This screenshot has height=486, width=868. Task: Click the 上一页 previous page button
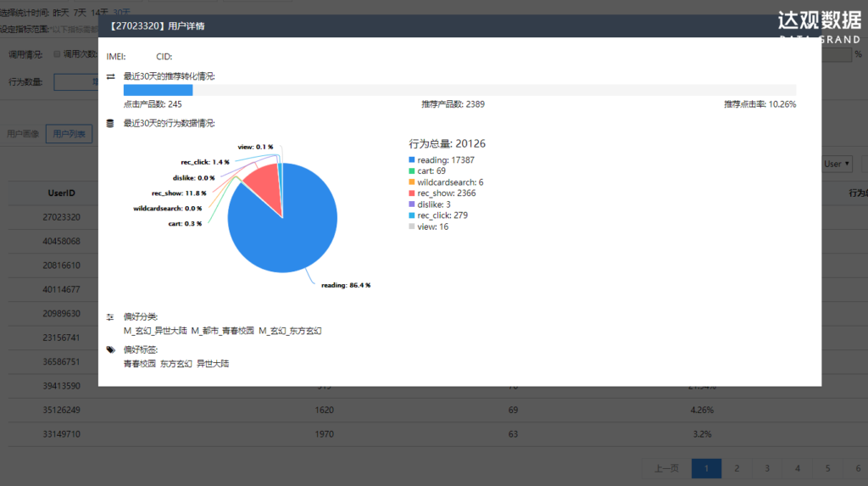coord(667,468)
